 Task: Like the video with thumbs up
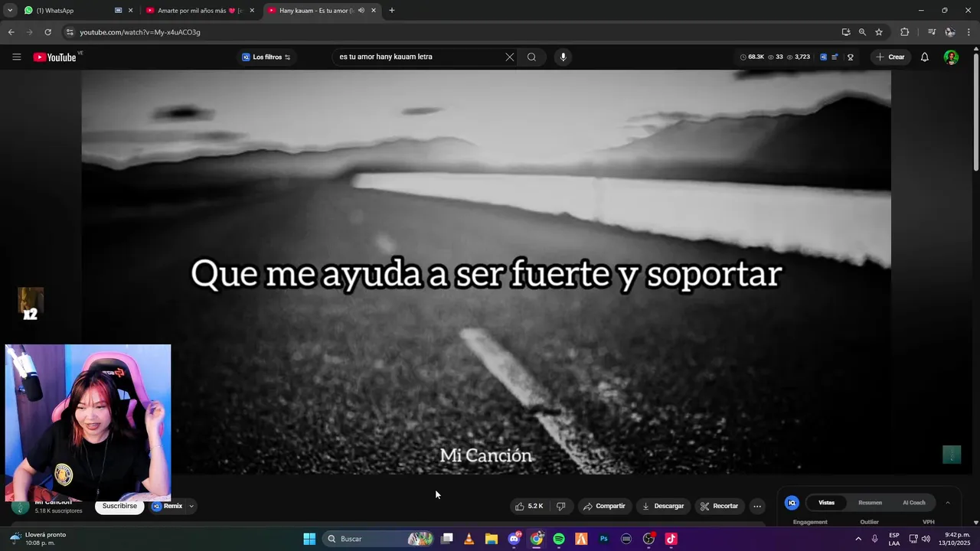pyautogui.click(x=530, y=507)
